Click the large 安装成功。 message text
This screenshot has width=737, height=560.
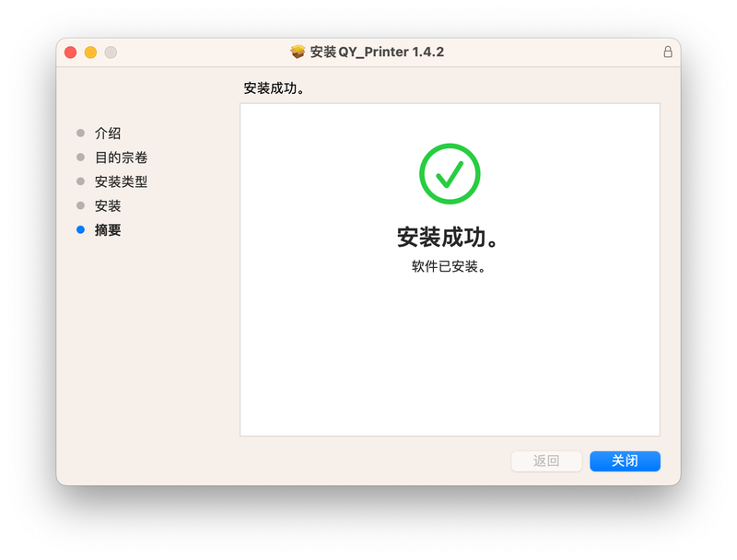[x=448, y=237]
